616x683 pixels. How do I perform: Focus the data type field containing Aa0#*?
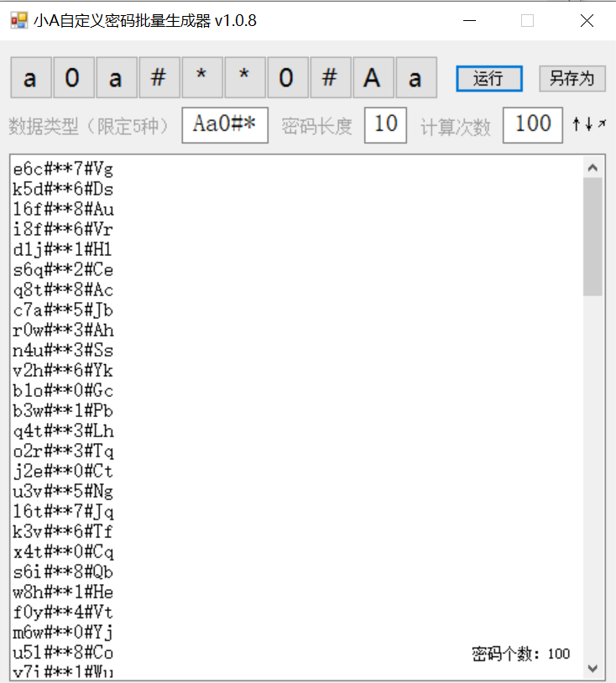[225, 125]
